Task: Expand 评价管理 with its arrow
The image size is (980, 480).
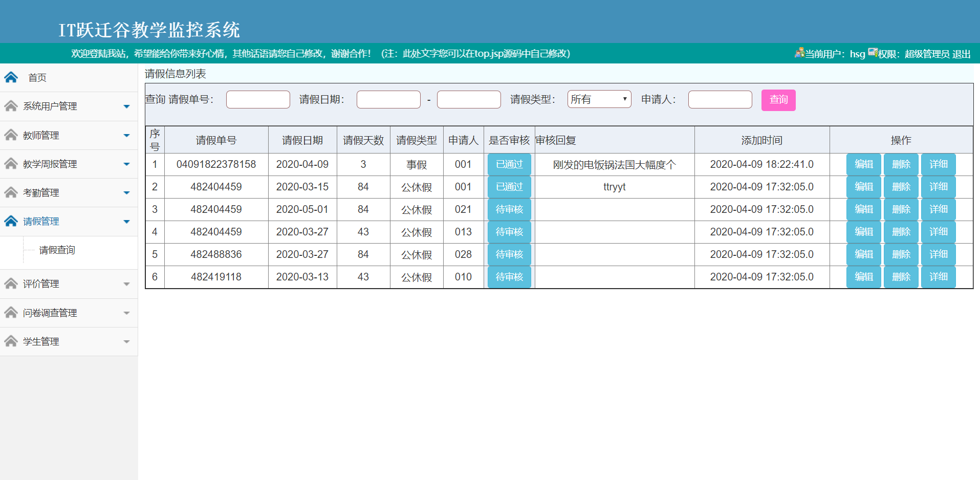Action: (126, 284)
